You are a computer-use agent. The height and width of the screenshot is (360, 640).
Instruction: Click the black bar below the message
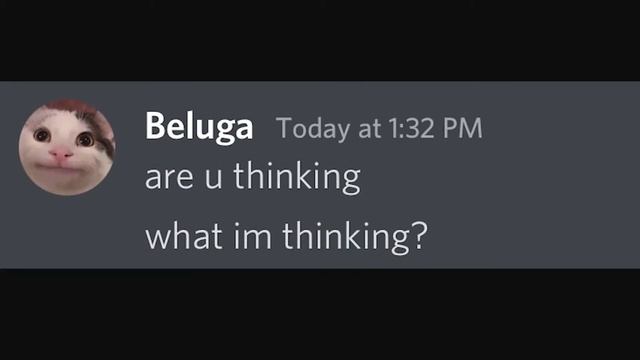point(320,314)
